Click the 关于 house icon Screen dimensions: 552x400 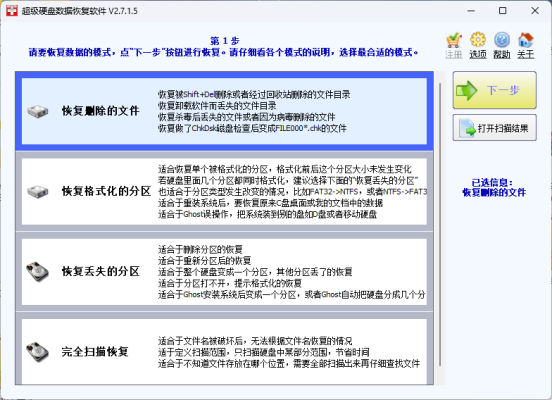pos(526,40)
